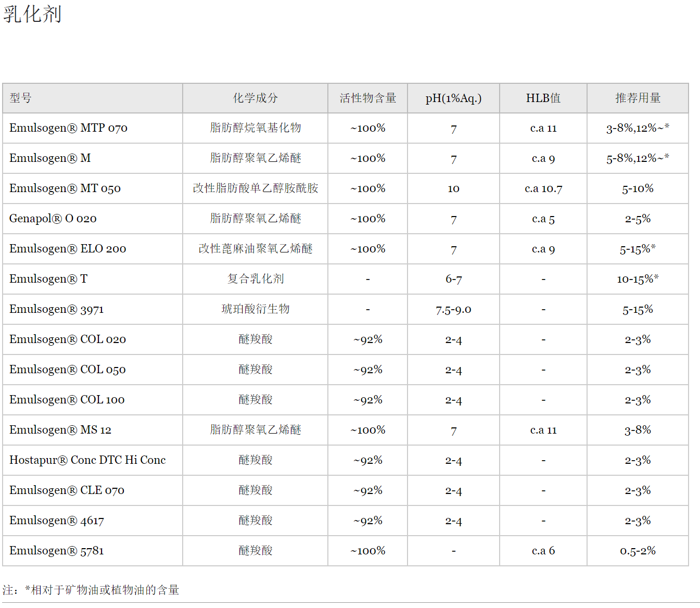Click the pH(1%Aq.) column header
Image resolution: width=700 pixels, height=608 pixels.
453,98
